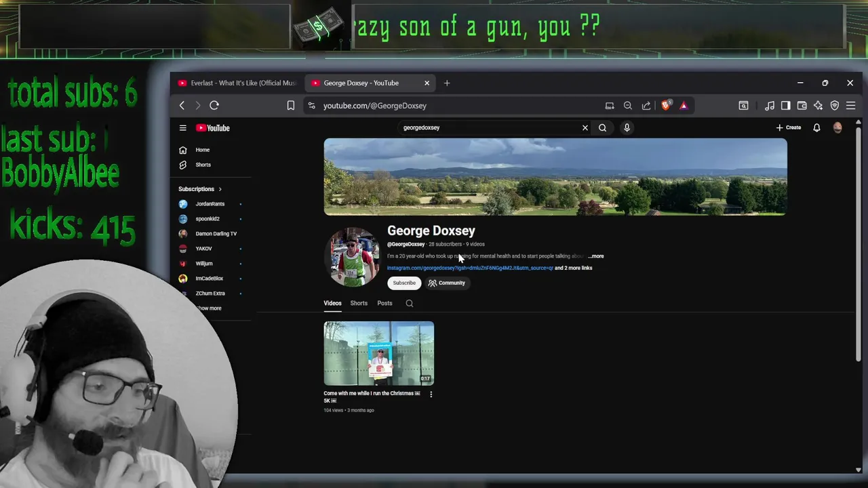Expand the Subscriptions section arrow
The image size is (868, 488).
click(x=220, y=189)
